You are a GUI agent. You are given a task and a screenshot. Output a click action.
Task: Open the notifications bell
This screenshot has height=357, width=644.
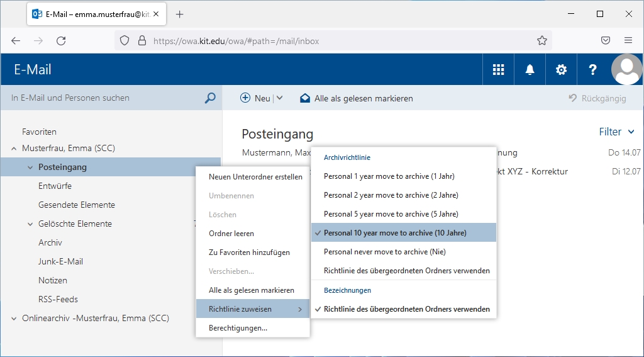pyautogui.click(x=530, y=70)
